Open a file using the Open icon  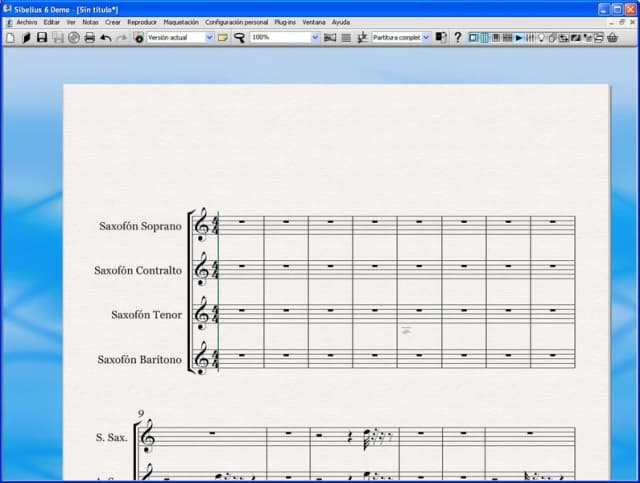[x=26, y=38]
